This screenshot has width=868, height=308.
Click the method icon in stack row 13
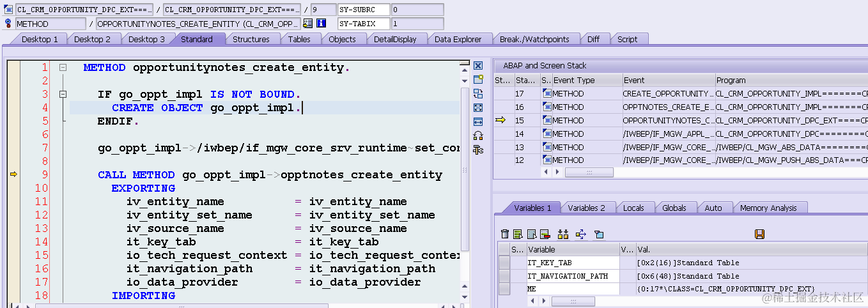point(546,147)
